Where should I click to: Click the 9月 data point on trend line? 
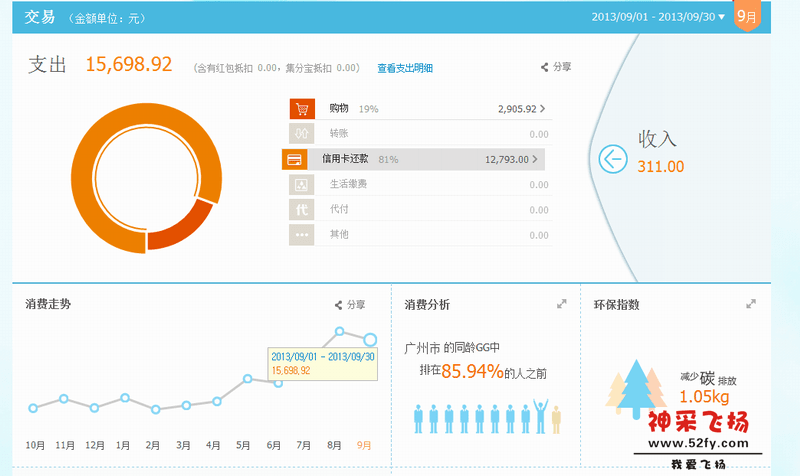(370, 340)
